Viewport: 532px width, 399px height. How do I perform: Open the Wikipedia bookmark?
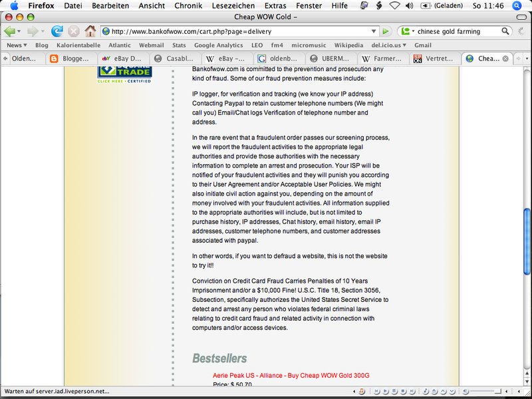[348, 45]
